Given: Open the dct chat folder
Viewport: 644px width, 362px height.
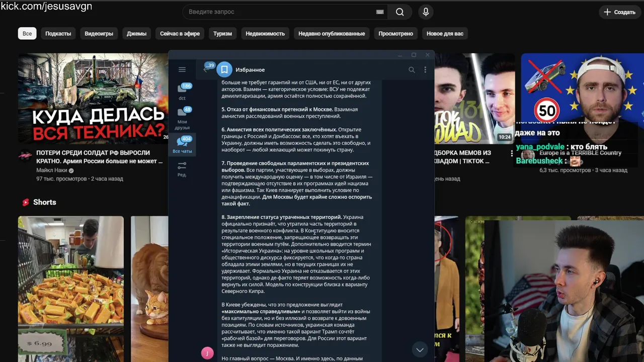Looking at the screenshot, I should [183, 92].
